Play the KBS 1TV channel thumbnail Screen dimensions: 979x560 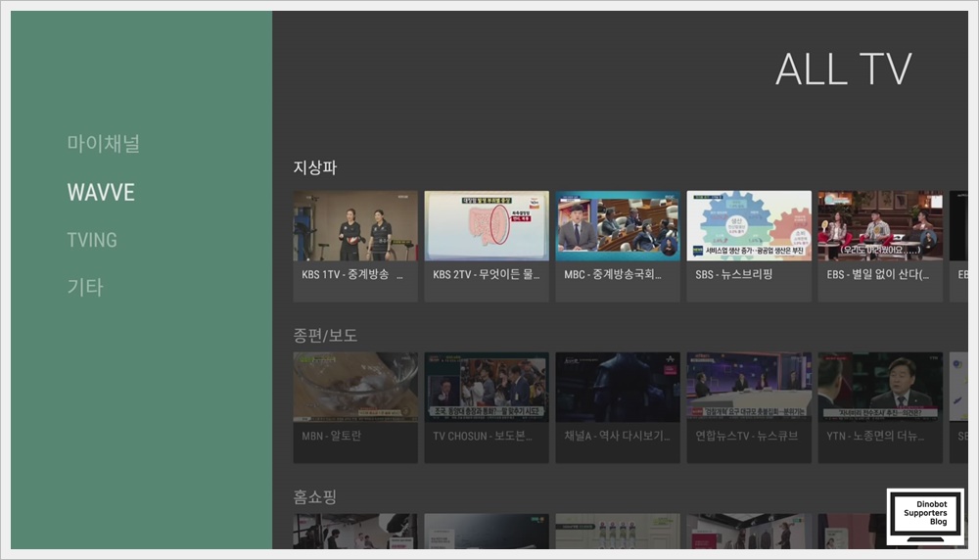pos(355,226)
